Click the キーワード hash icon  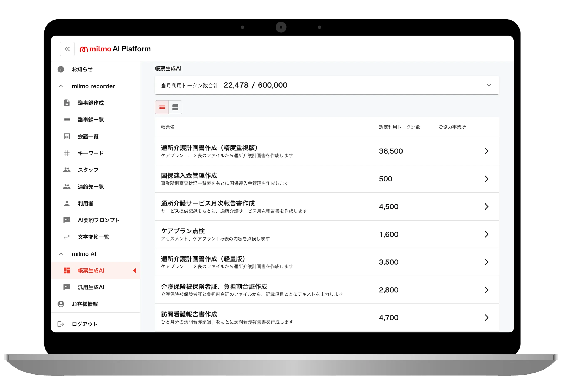pyautogui.click(x=67, y=153)
